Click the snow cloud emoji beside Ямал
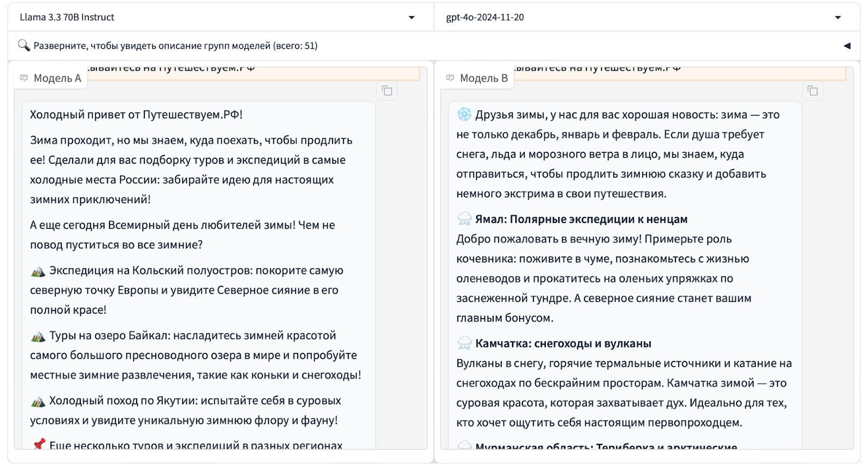Screen dimensions: 868x465 pyautogui.click(x=464, y=219)
